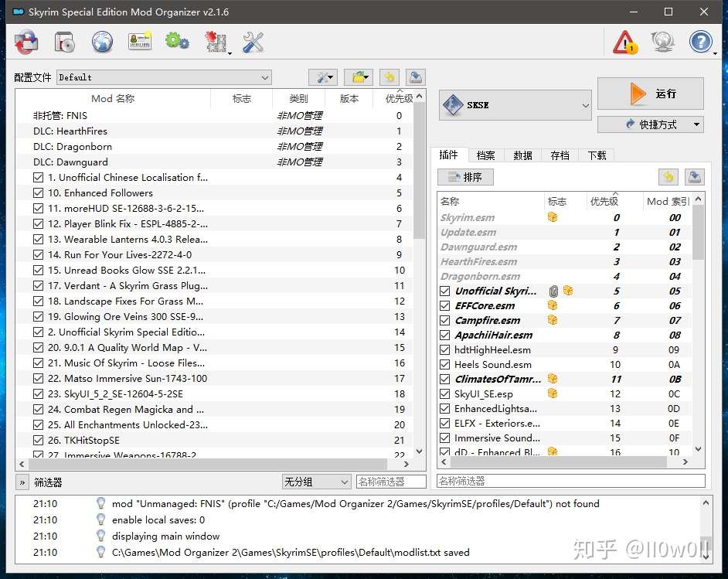This screenshot has height=579, width=728.
Task: Open settings wrench and screwdriver icon
Action: pyautogui.click(x=253, y=43)
